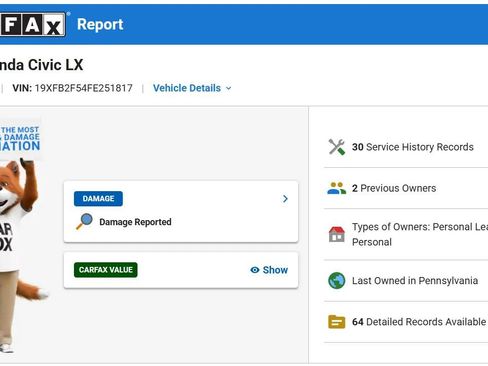Image resolution: width=488 pixels, height=366 pixels.
Task: Click Types of Owners text
Action: coord(420,234)
